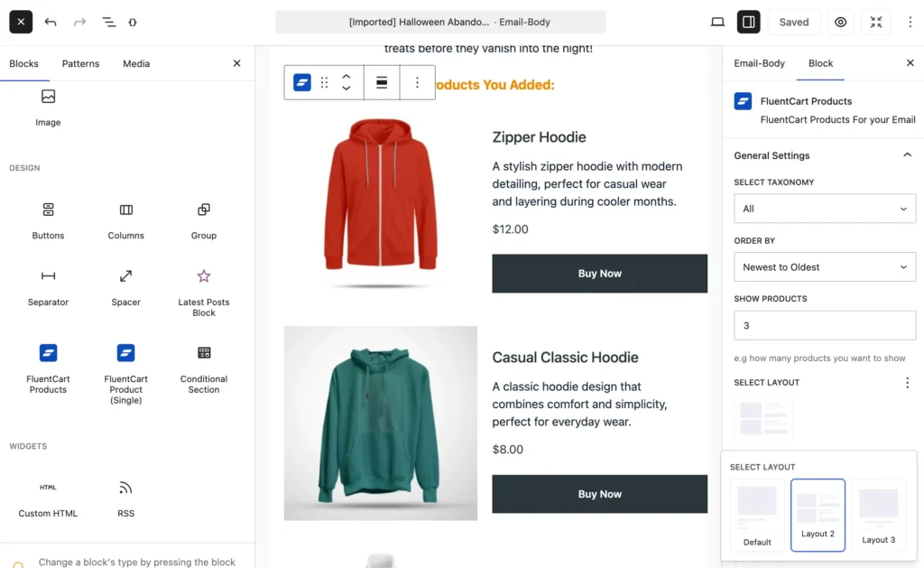
Task: Choose the Default layout option
Action: (x=757, y=515)
